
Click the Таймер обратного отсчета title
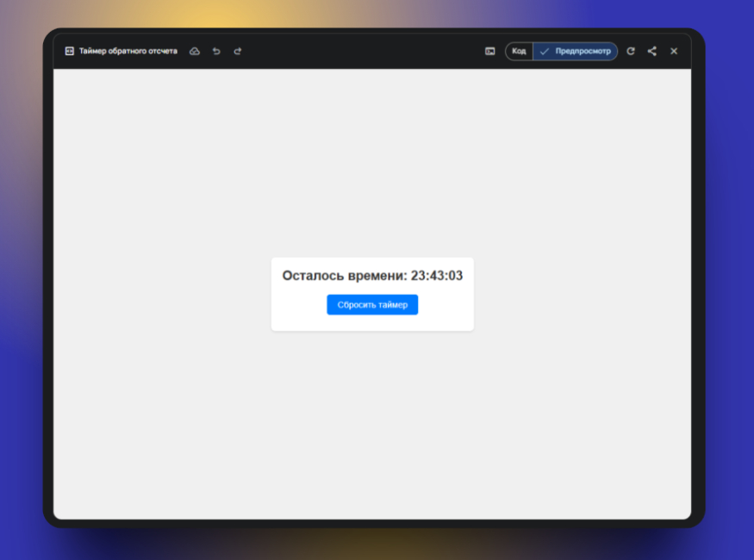[x=128, y=51]
